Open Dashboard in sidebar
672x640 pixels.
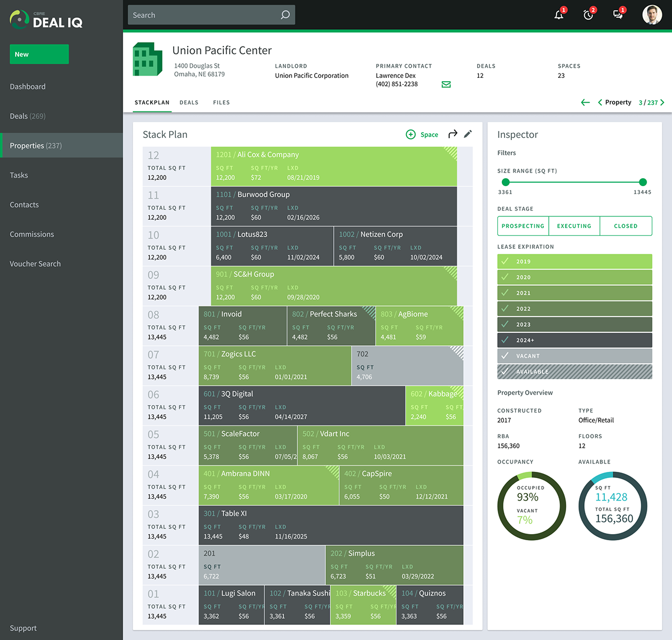[27, 86]
